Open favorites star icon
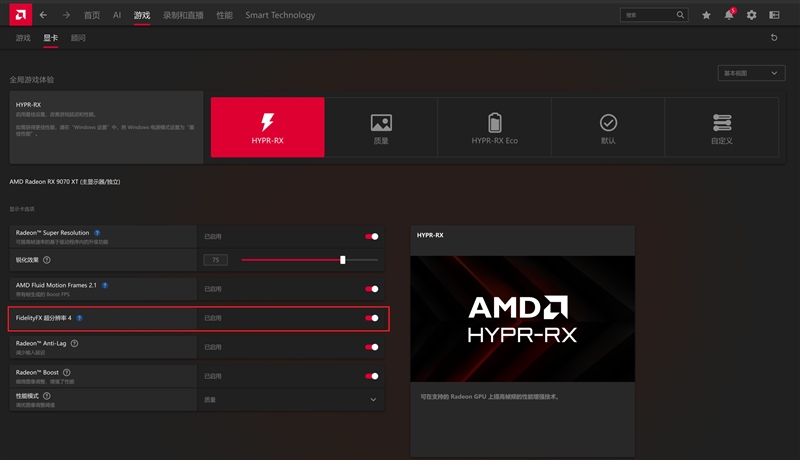This screenshot has width=800, height=460. [x=706, y=15]
